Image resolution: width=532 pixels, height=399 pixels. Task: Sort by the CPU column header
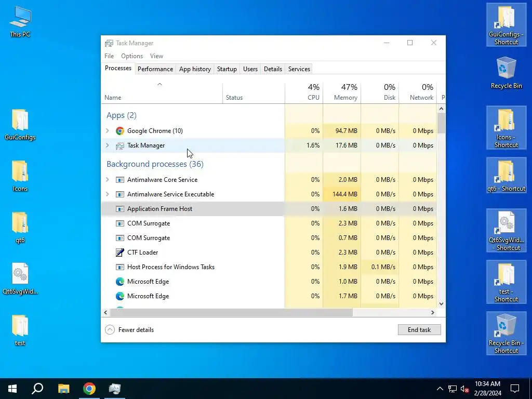pos(304,92)
